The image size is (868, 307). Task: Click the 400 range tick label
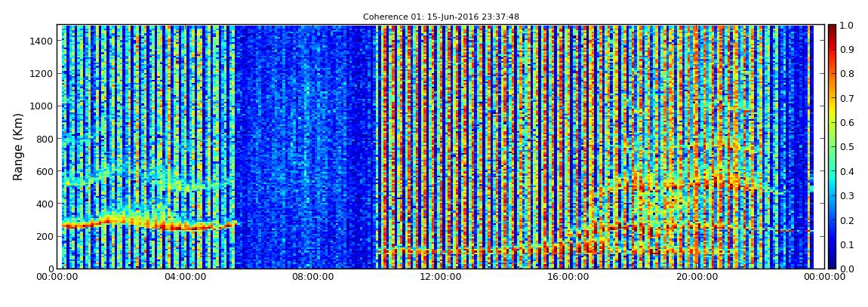pyautogui.click(x=45, y=204)
